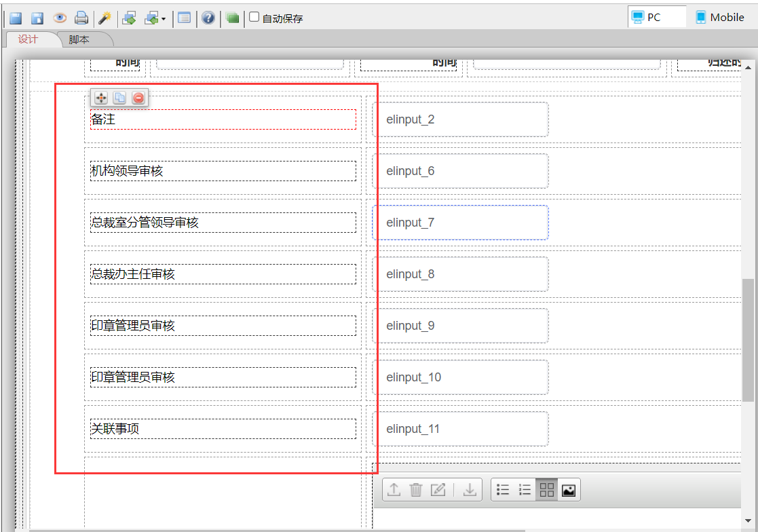The width and height of the screenshot is (758, 532).
Task: Open help with the question mark icon
Action: tap(208, 18)
